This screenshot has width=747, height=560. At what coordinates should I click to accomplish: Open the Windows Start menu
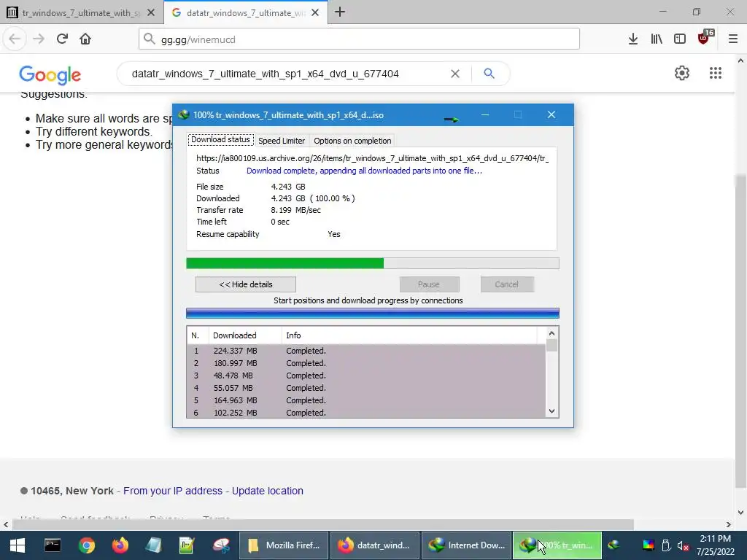pyautogui.click(x=18, y=545)
